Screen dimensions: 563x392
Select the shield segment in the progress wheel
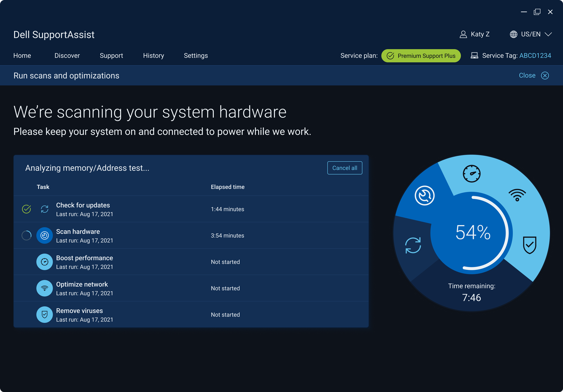[529, 245]
